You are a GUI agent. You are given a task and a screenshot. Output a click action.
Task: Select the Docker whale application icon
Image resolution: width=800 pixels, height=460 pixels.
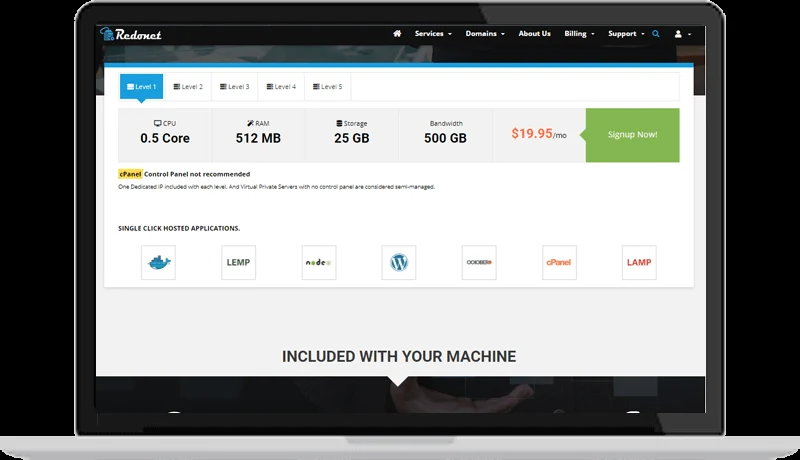[159, 263]
